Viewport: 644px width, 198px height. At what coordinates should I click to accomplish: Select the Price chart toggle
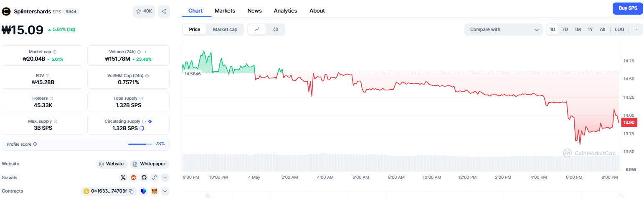(195, 29)
